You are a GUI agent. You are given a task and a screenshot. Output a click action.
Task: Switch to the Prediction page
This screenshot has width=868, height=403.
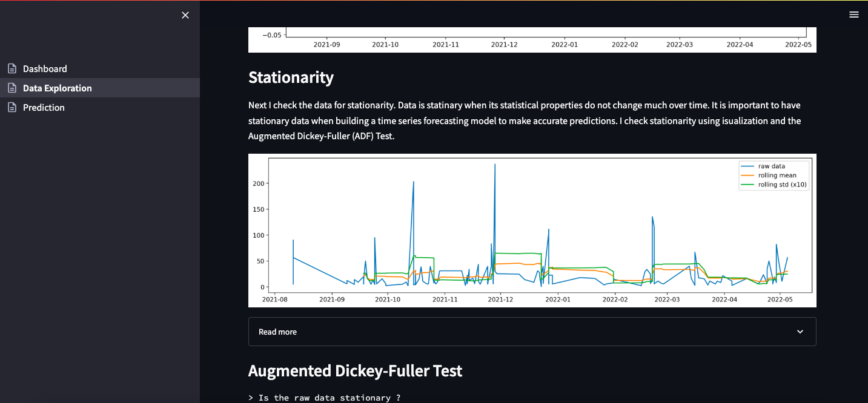[44, 107]
